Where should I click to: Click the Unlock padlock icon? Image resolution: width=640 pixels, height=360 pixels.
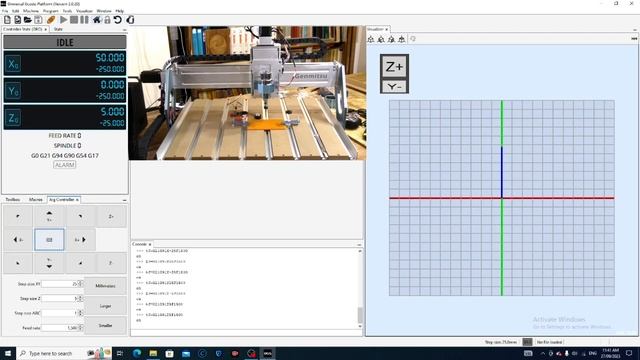pyautogui.click(x=107, y=20)
